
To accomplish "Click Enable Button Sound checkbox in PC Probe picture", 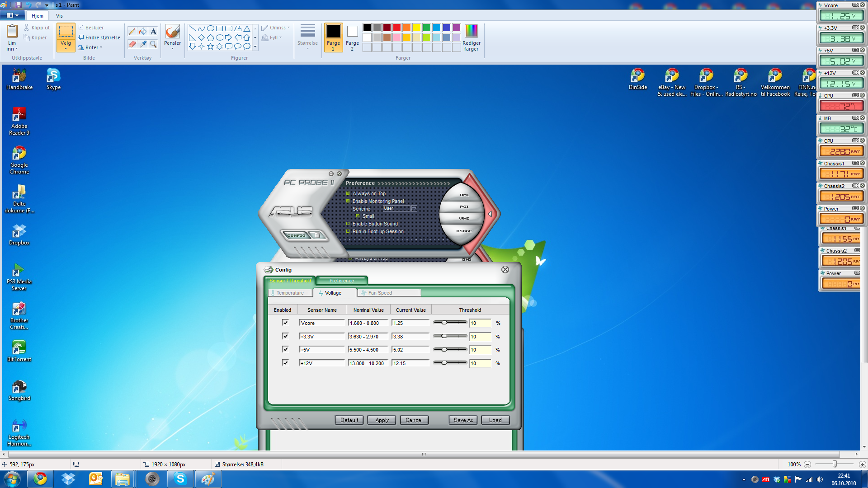I will [348, 224].
